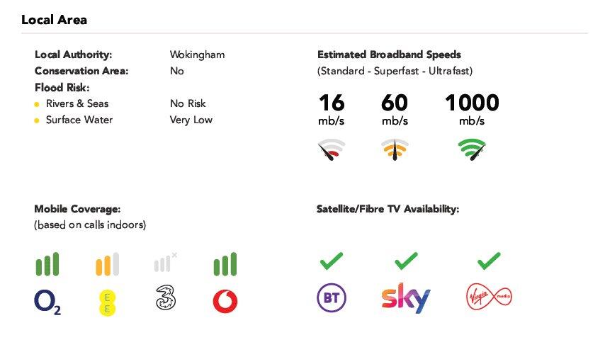Click the red standard wifi speed gauge
Image resolution: width=605 pixels, height=364 pixels.
[x=331, y=150]
